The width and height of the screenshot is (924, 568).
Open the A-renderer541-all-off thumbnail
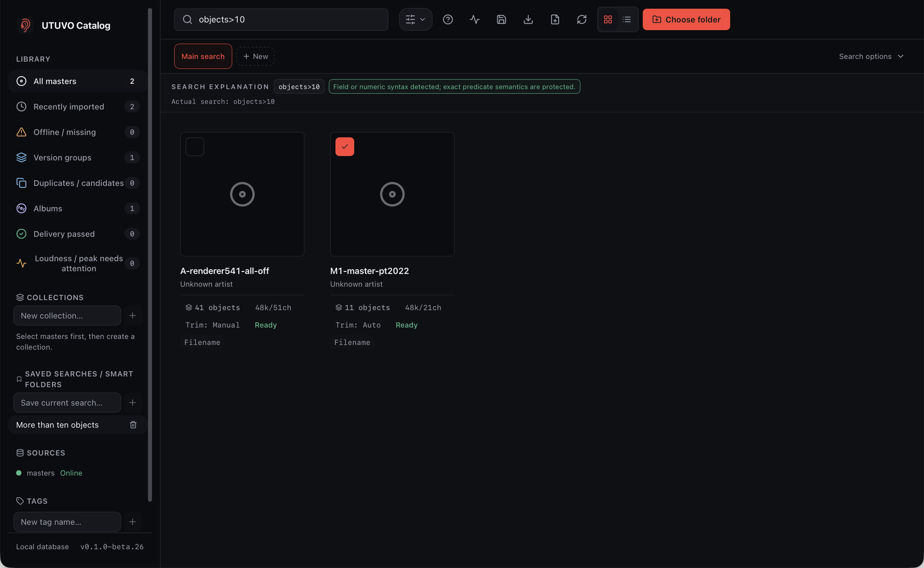[x=242, y=194]
